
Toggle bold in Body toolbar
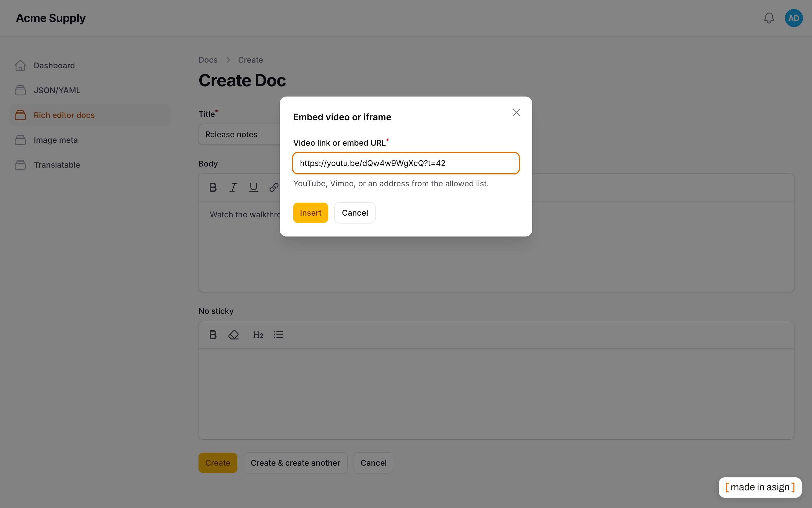tap(213, 187)
